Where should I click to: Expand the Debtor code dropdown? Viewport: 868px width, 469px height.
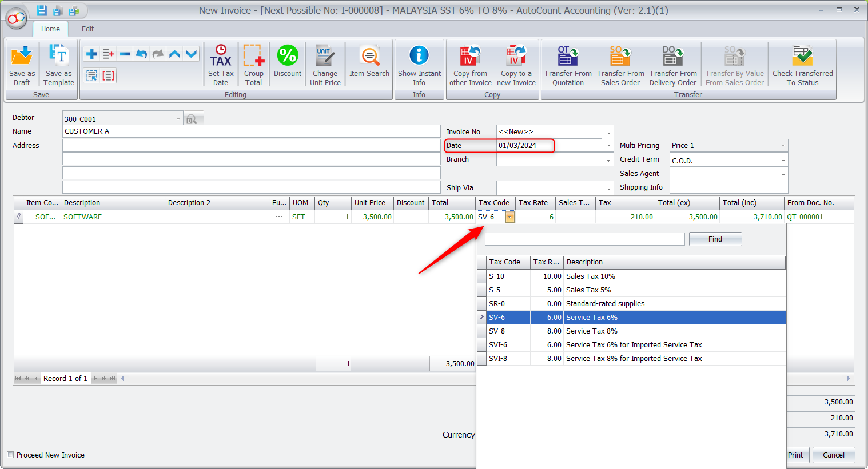tap(178, 119)
